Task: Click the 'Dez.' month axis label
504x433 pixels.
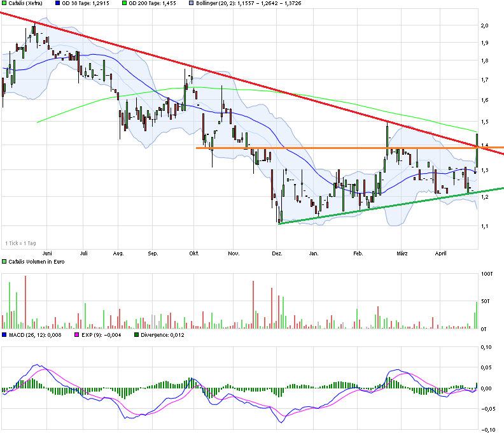Action: coord(277,253)
